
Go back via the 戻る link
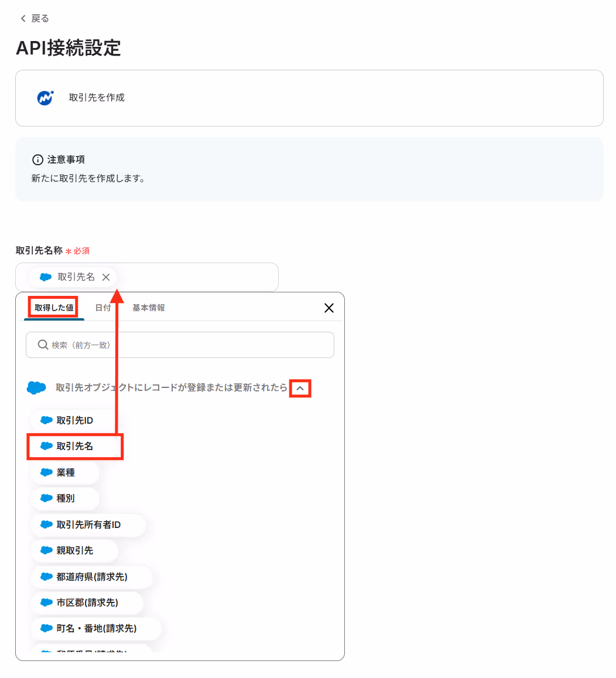click(x=35, y=19)
